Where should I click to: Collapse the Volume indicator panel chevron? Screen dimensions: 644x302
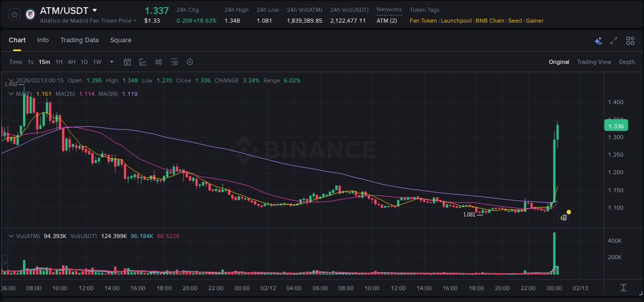point(11,236)
